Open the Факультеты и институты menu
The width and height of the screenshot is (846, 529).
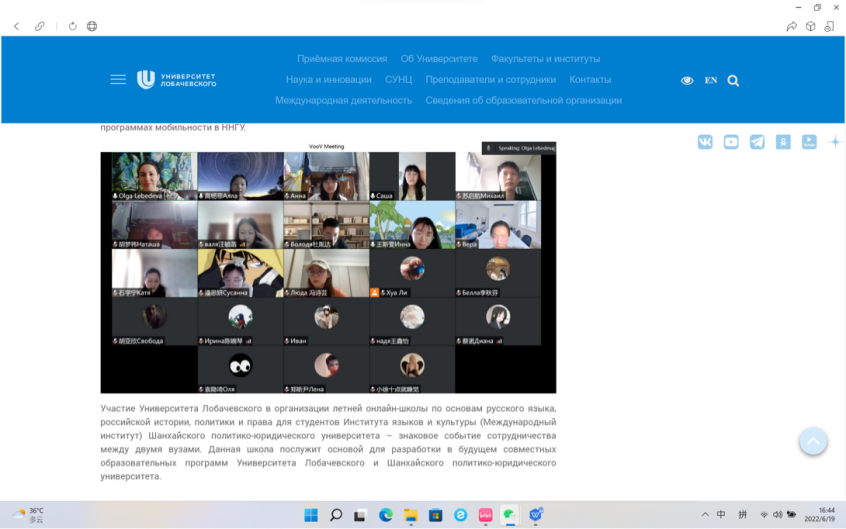545,59
